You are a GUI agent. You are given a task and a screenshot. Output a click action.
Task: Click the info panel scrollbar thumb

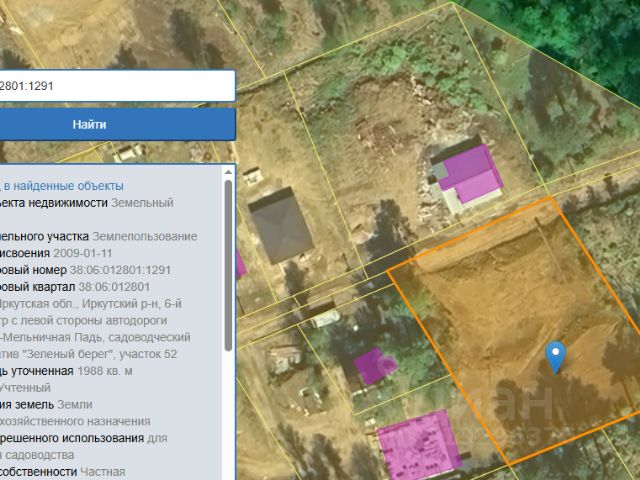point(228,265)
